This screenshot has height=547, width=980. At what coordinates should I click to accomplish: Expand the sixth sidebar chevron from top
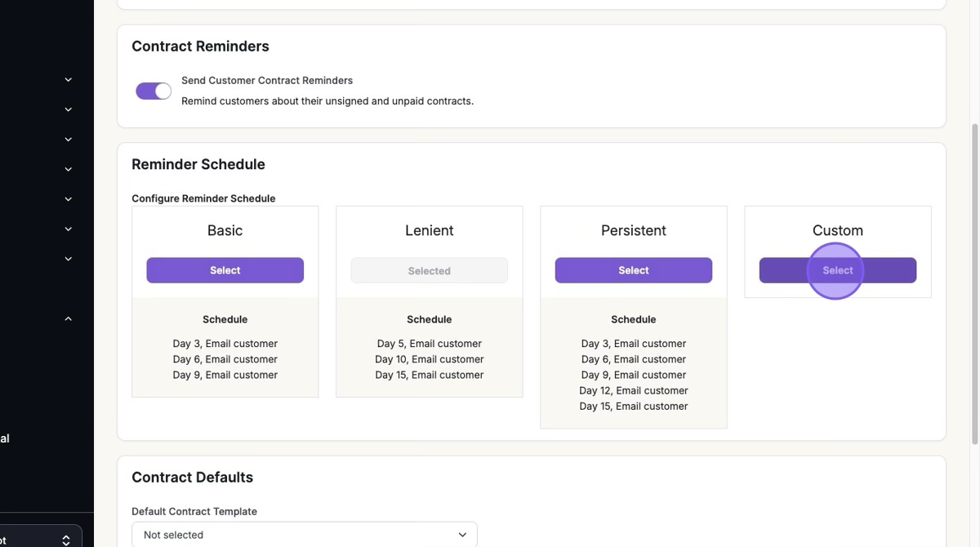[x=69, y=229]
